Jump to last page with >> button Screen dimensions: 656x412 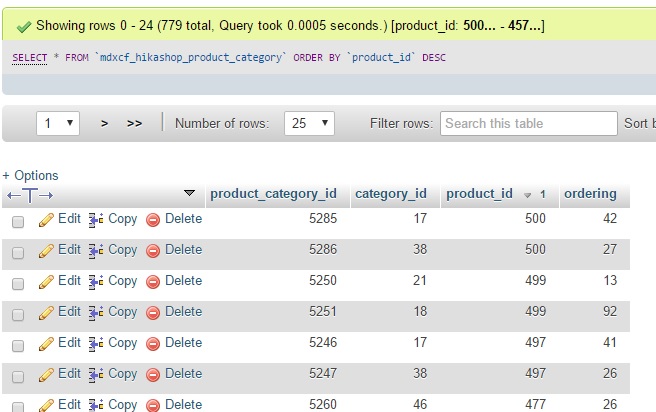point(134,123)
